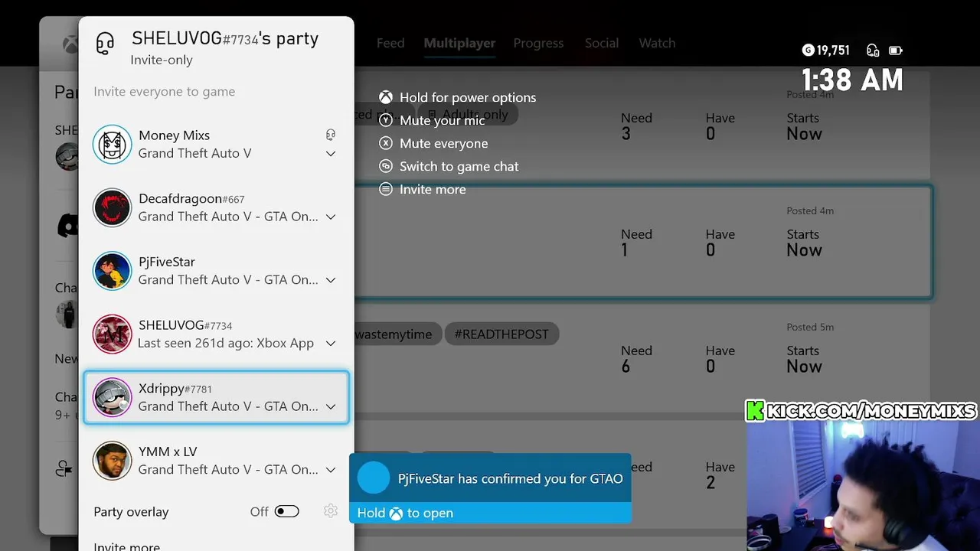This screenshot has height=551, width=980.
Task: Expand Decafdragoon party member options
Action: [331, 217]
